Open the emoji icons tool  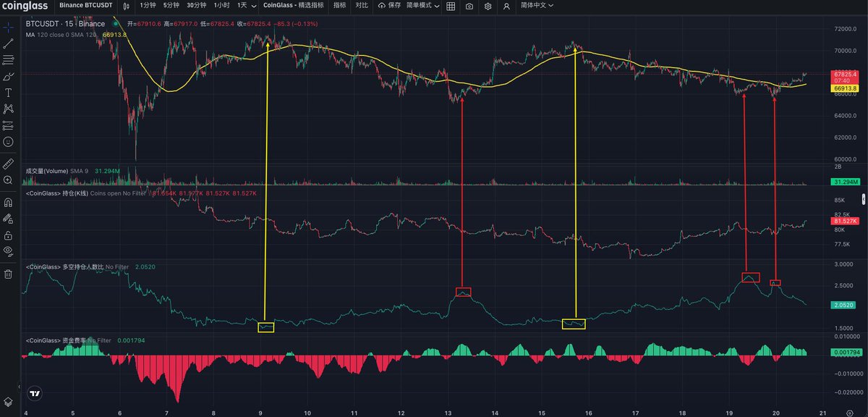click(8, 142)
